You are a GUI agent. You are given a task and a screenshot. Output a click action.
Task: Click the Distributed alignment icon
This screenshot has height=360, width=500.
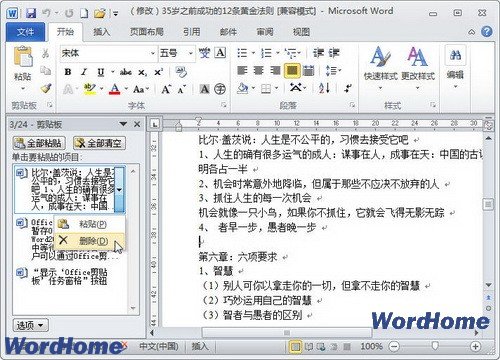click(309, 70)
